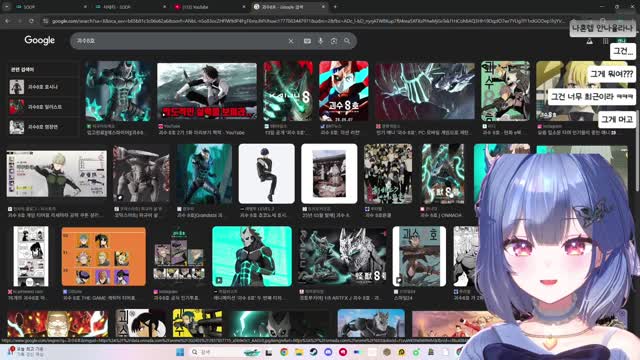View site information icon in address bar
Viewport: 640px width, 360px height.
(45, 20)
